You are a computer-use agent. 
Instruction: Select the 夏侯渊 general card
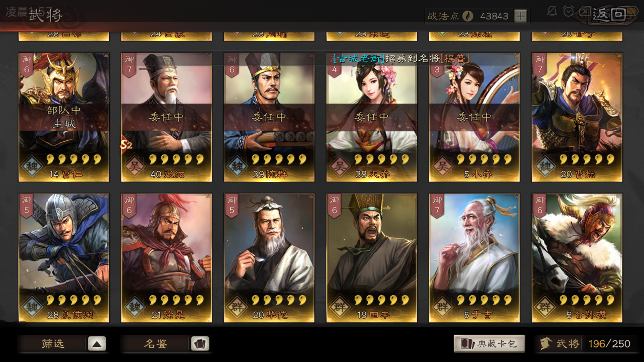point(64,258)
